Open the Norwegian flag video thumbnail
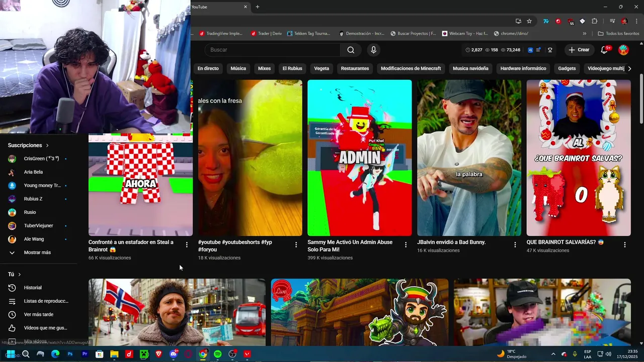This screenshot has width=644, height=362. tap(177, 312)
